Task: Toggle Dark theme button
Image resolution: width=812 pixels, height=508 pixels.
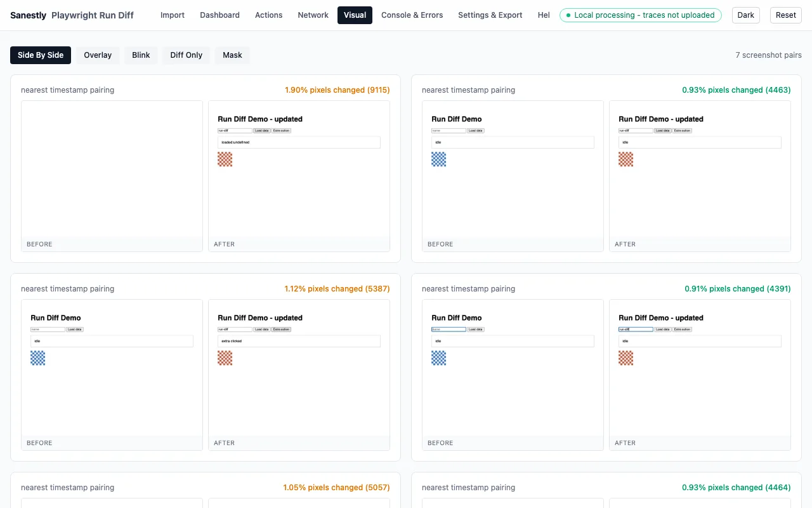Action: tap(746, 15)
